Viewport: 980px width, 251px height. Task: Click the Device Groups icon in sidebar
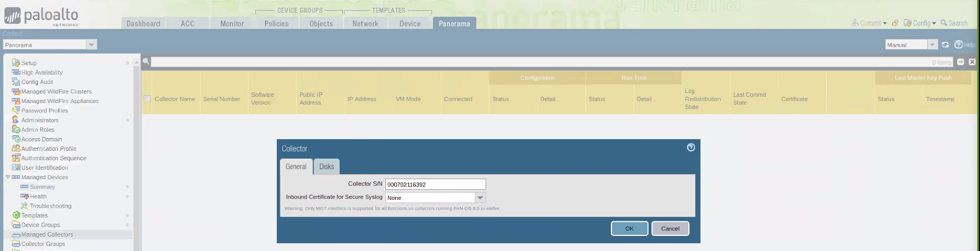(16, 225)
